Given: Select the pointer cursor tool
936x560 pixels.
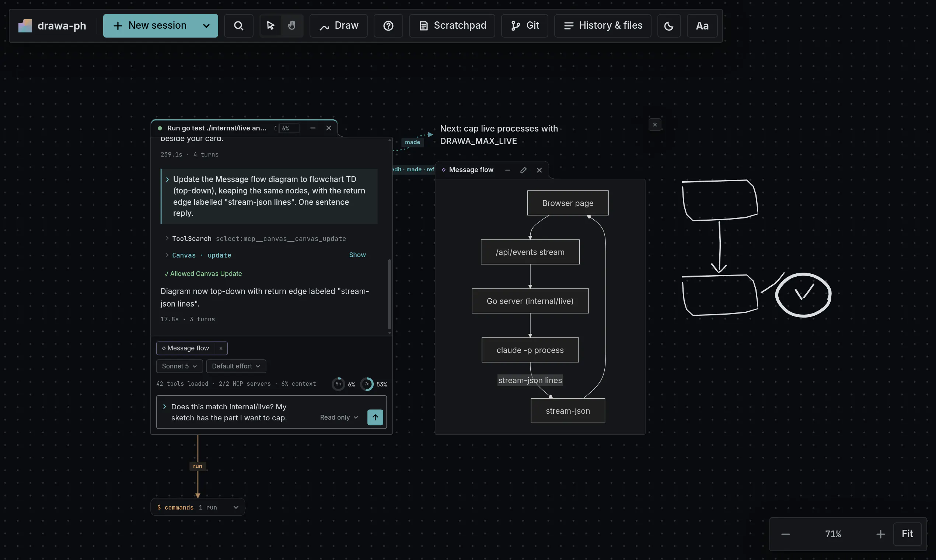Looking at the screenshot, I should click(x=270, y=26).
